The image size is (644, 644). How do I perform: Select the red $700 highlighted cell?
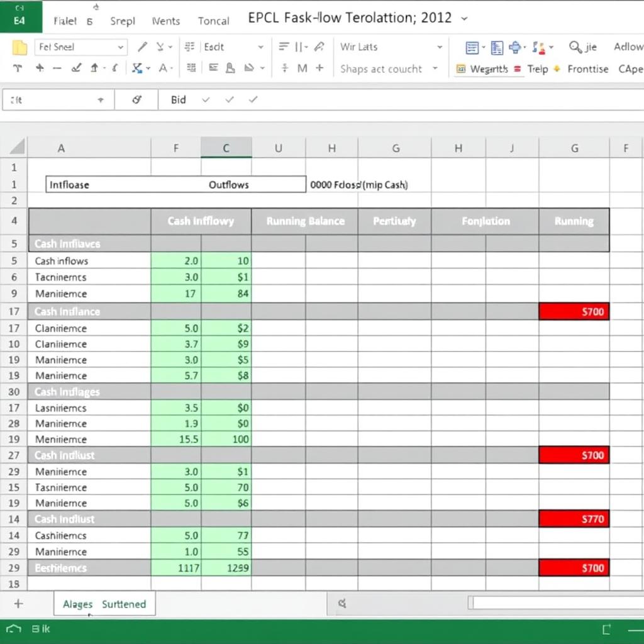(574, 311)
